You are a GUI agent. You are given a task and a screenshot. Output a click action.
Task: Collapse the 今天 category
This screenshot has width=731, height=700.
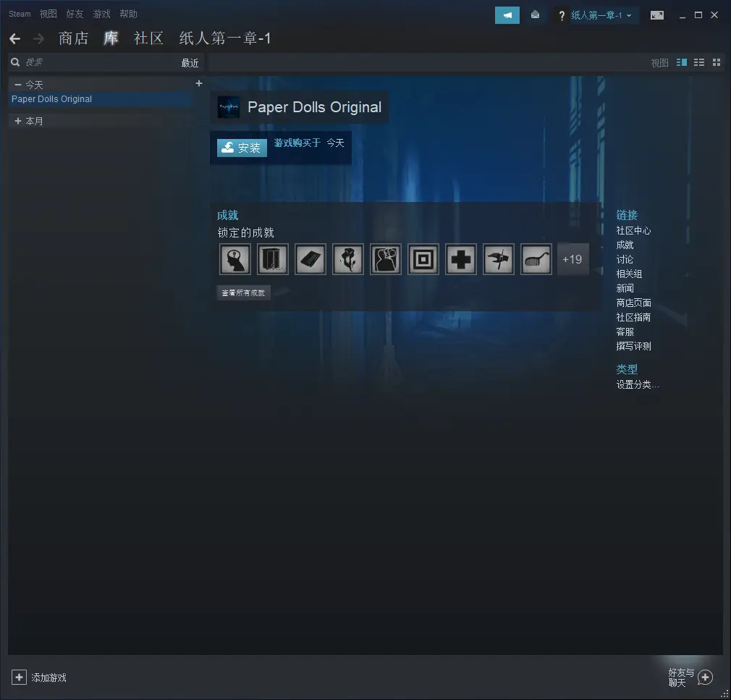(18, 85)
